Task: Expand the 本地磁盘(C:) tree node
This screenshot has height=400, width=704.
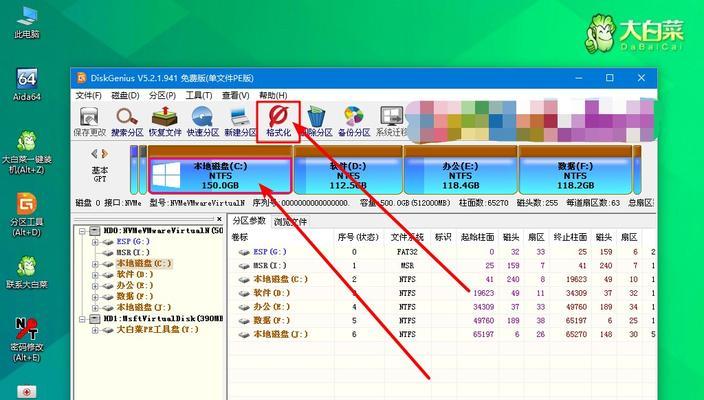Action: 95,264
